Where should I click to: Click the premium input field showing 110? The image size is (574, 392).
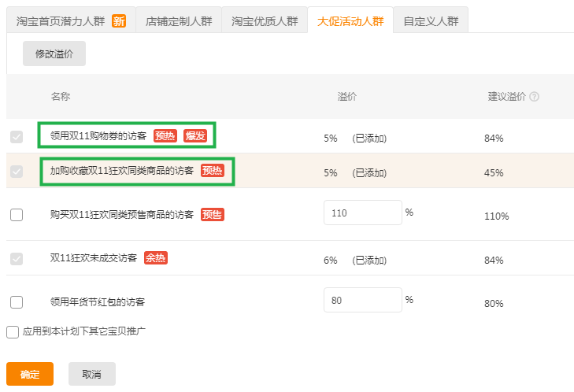click(363, 213)
